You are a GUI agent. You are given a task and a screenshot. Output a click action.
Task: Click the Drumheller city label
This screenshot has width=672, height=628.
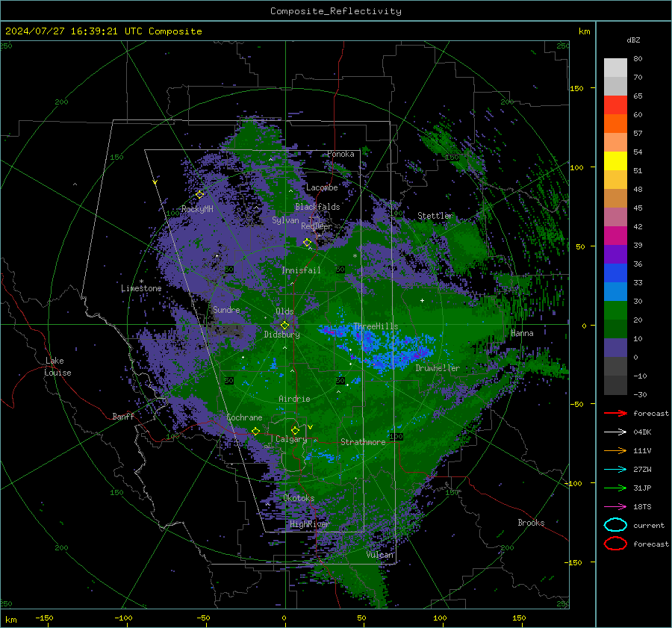[438, 368]
